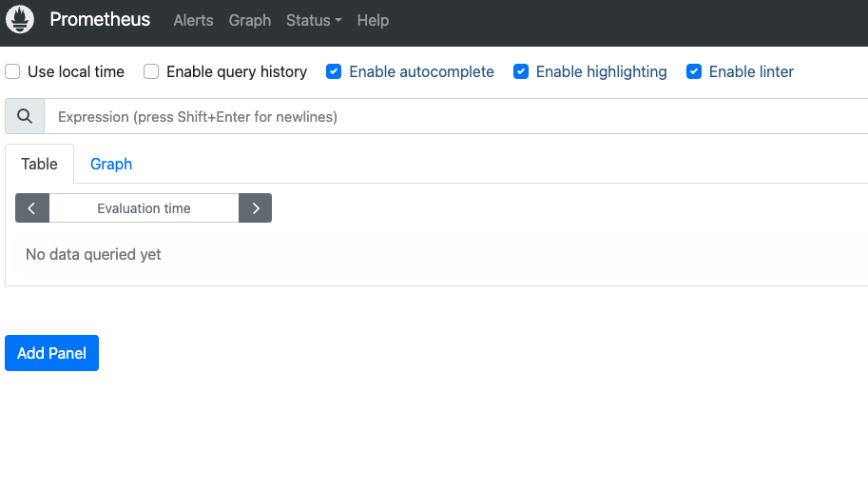Click the 'No data queried yet' message
The height and width of the screenshot is (491, 868).
[93, 254]
